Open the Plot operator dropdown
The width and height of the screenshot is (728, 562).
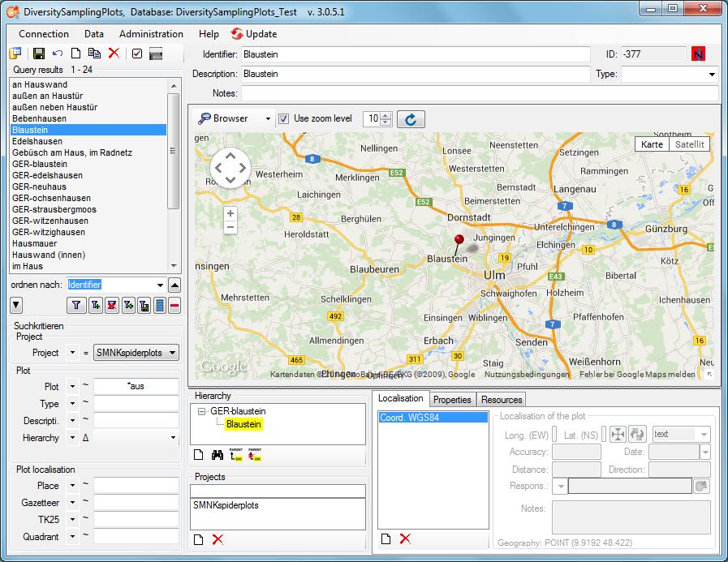pyautogui.click(x=72, y=386)
